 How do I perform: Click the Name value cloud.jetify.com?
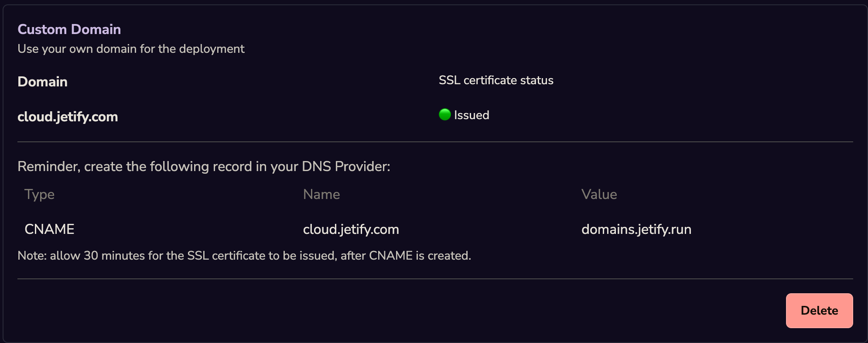[x=351, y=229]
